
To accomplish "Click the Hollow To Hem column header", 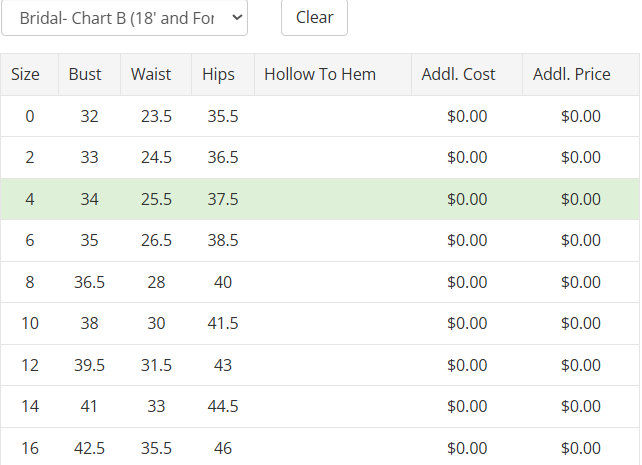I will [320, 74].
